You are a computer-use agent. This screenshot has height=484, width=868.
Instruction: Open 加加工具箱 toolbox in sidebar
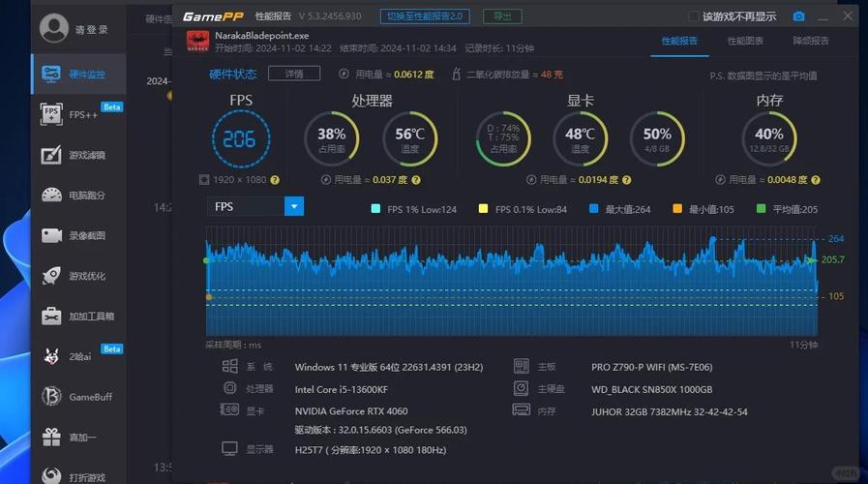click(78, 317)
